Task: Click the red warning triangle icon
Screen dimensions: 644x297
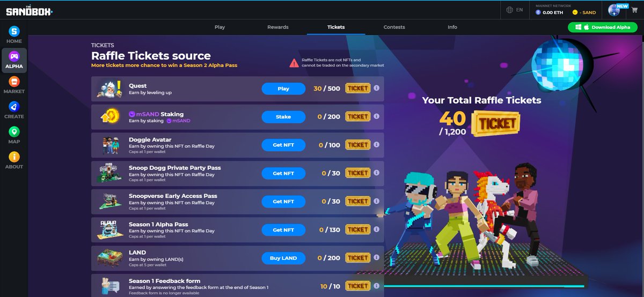Action: 294,63
